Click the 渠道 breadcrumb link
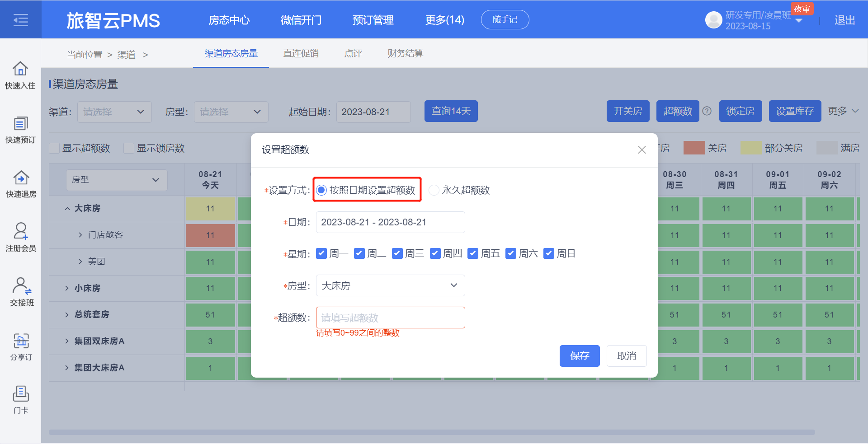The image size is (868, 444). click(x=126, y=55)
